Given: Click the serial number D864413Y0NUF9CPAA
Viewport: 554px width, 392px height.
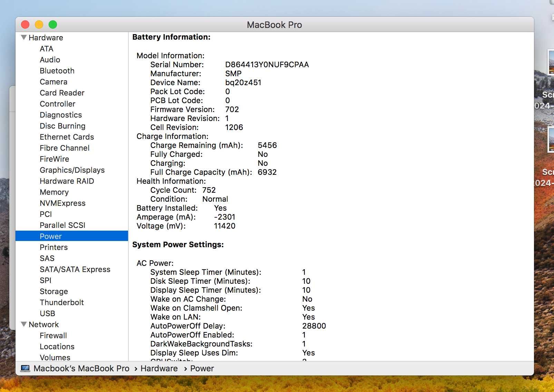Looking at the screenshot, I should pos(267,64).
